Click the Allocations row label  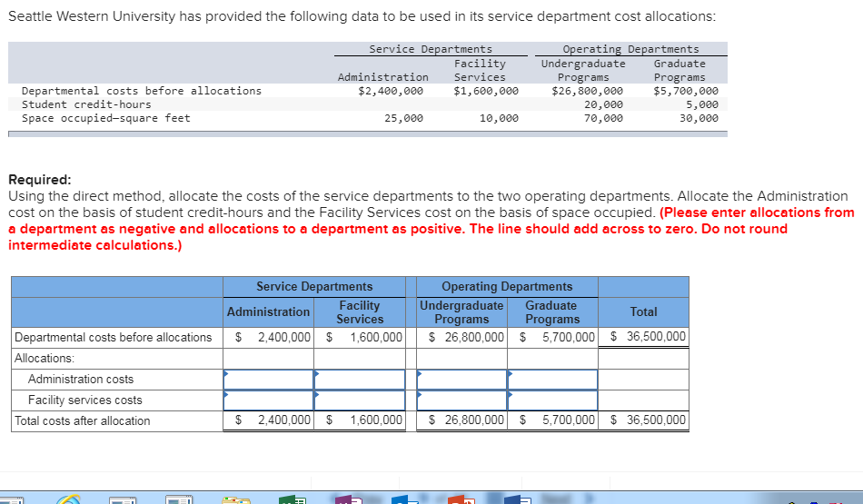point(44,358)
